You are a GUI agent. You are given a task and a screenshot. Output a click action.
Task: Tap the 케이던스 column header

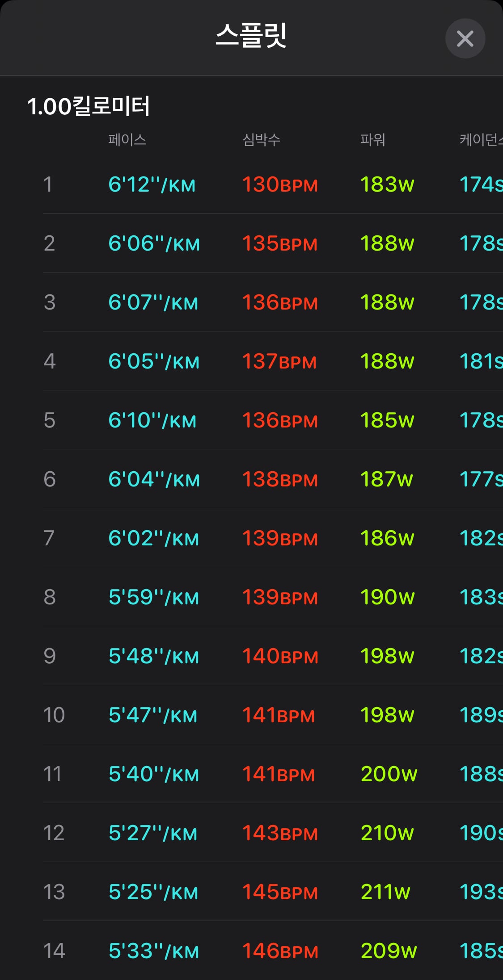[x=481, y=140]
